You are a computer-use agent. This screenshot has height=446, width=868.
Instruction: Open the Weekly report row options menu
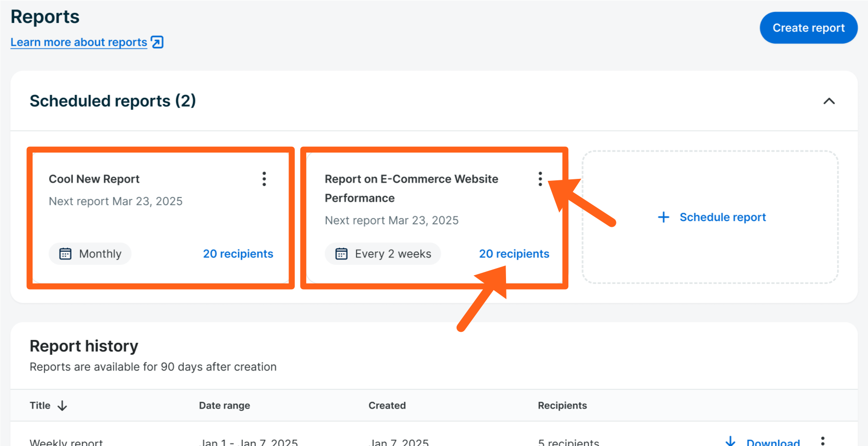[822, 441]
